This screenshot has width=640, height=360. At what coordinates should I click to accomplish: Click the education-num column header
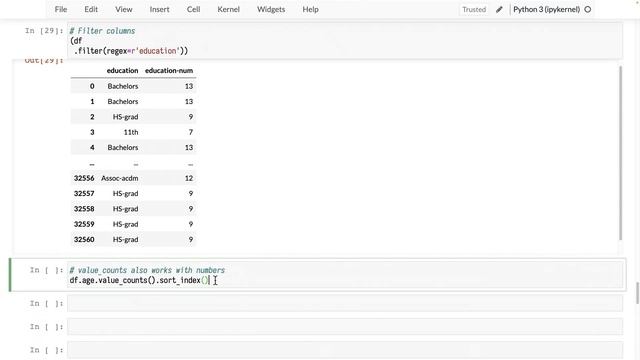169,71
